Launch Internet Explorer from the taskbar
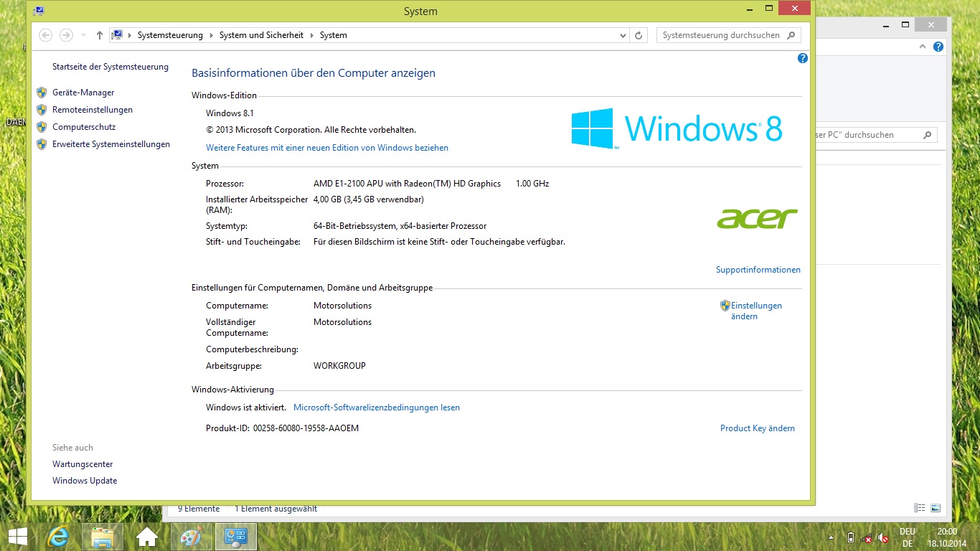980x551 pixels. tap(58, 537)
